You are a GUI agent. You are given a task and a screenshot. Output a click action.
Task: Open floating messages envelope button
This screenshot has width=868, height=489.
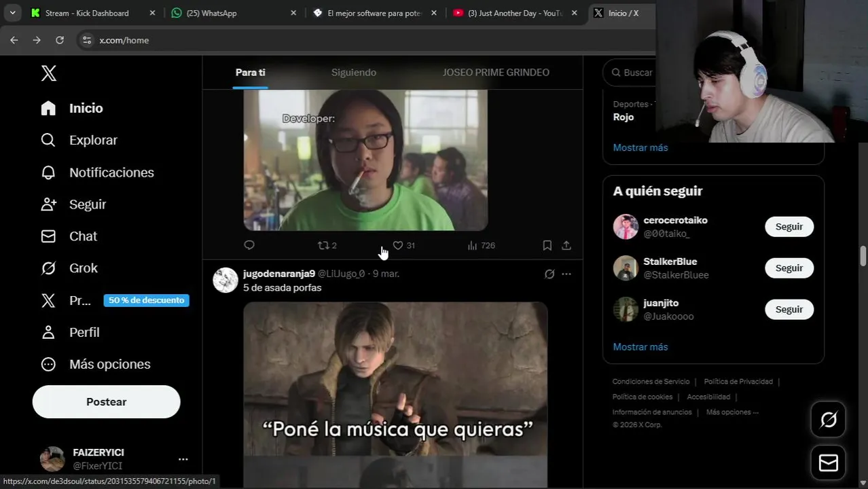click(829, 463)
